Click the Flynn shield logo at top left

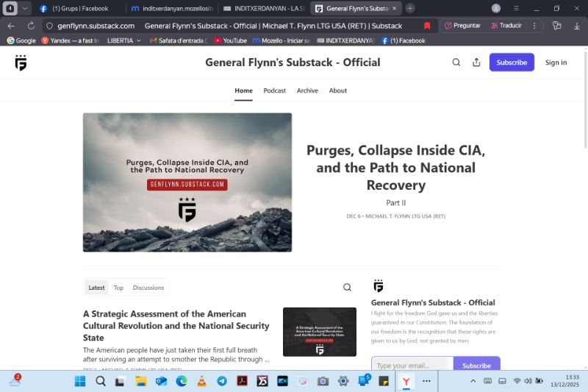coord(21,63)
